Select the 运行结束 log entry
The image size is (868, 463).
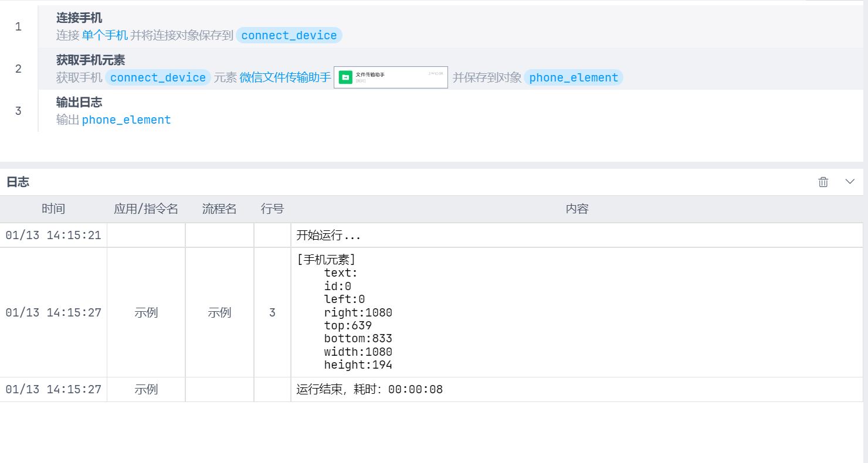369,389
